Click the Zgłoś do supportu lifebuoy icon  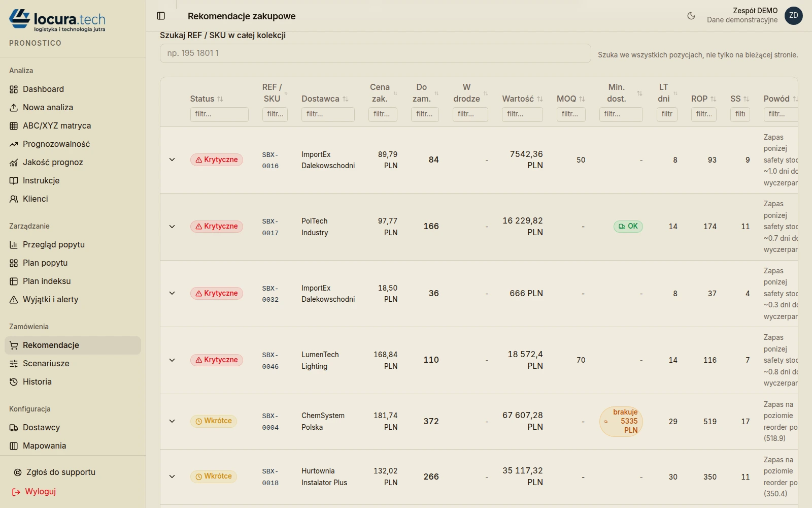(x=18, y=472)
